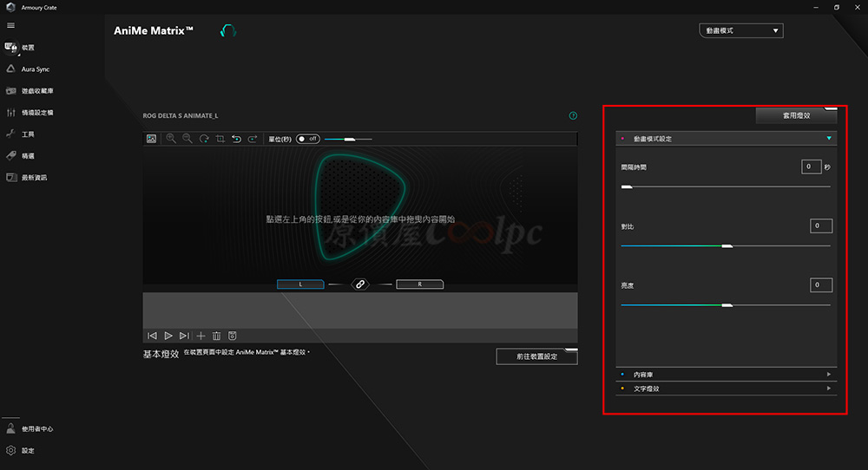
Task: Toggle the link icon between L and R
Action: (x=360, y=284)
